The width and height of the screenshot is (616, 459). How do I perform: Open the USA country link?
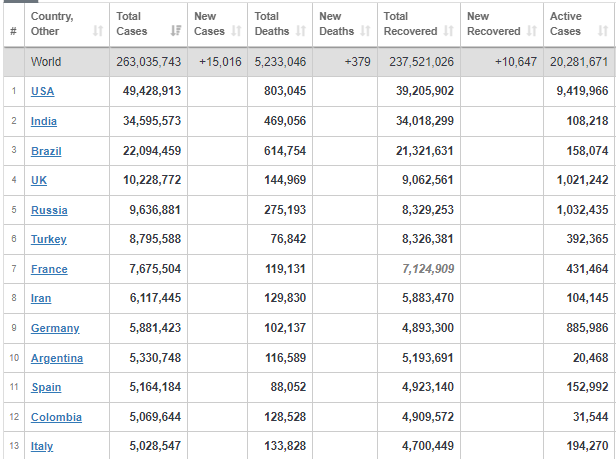point(42,91)
